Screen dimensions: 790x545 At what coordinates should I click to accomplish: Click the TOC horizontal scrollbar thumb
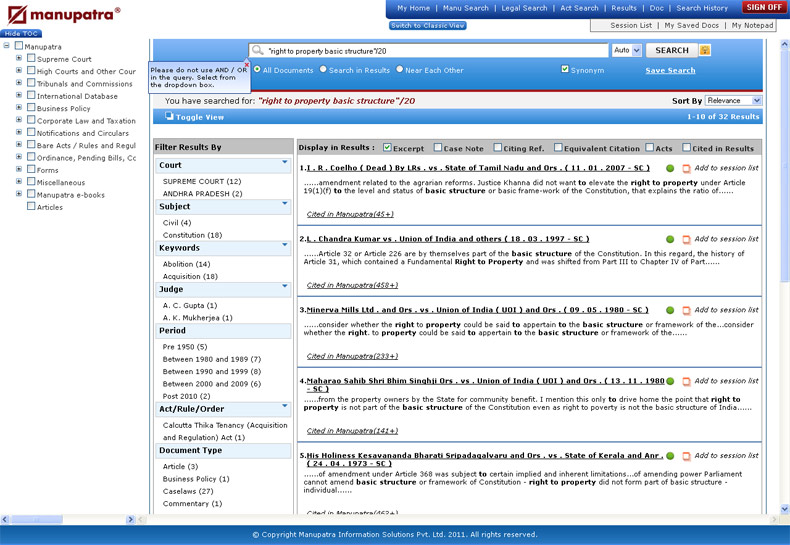pyautogui.click(x=36, y=519)
